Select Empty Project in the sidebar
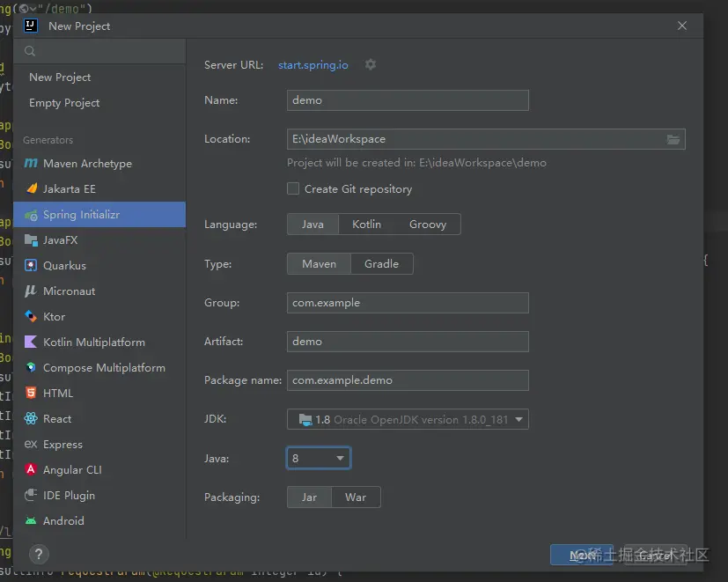This screenshot has height=582, width=728. [x=99, y=103]
